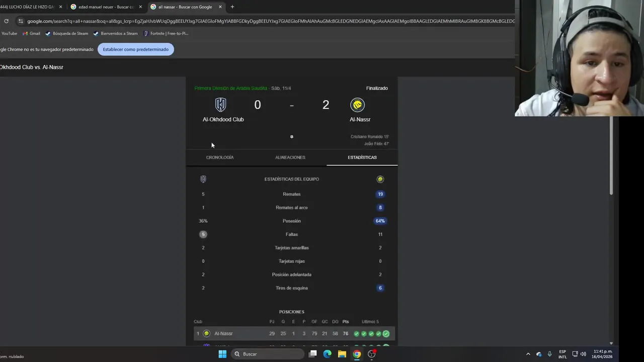The image size is (644, 362).
Task: Select the Estadísticas tab
Action: (362, 157)
